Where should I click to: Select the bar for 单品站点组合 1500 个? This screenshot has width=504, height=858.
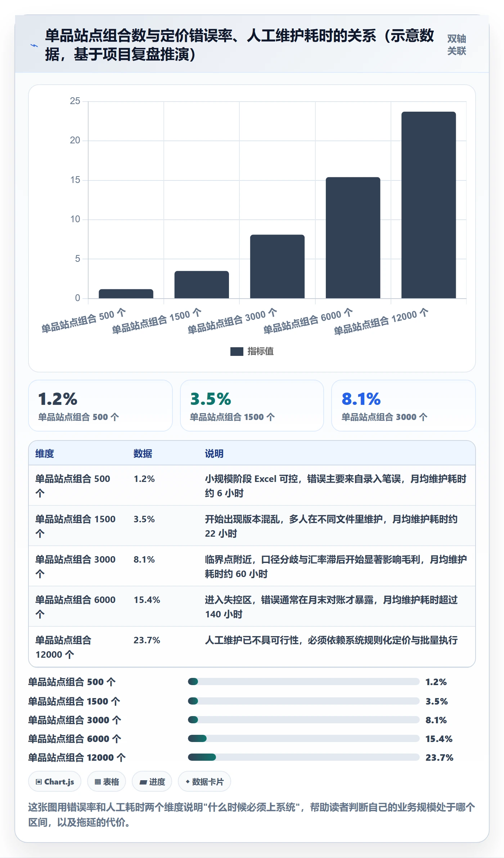click(x=202, y=285)
